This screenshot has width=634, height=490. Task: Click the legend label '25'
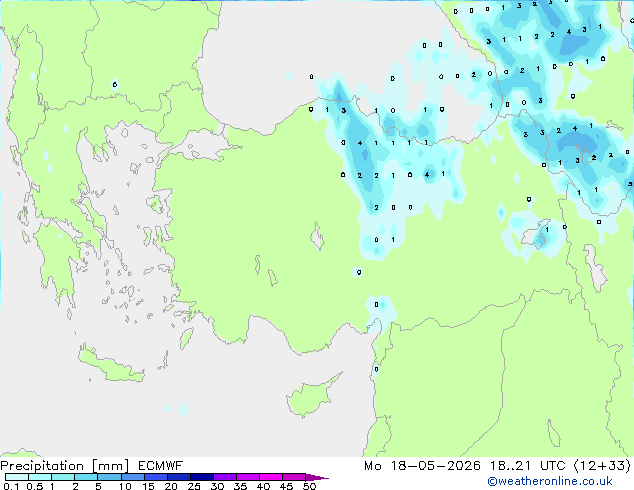click(194, 486)
